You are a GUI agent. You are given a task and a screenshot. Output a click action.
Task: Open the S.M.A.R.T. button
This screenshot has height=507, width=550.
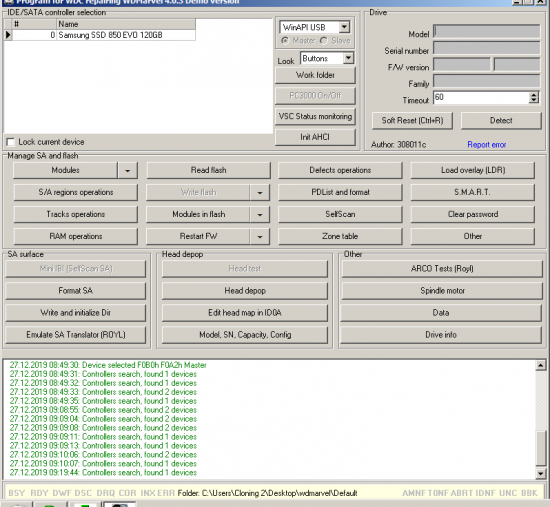(472, 192)
